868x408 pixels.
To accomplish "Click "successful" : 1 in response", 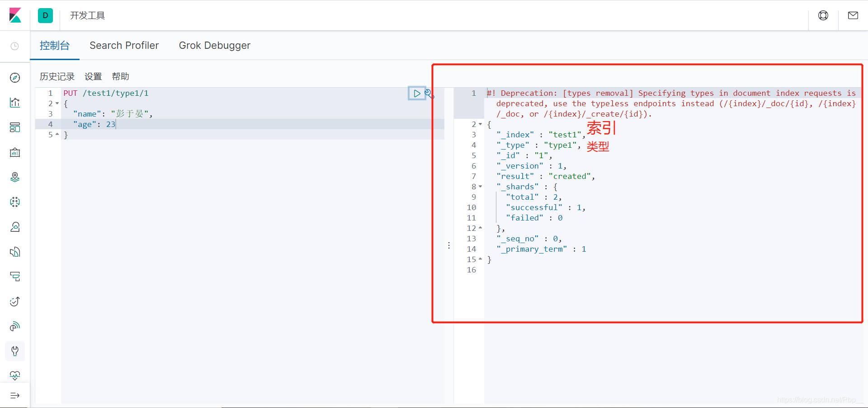I will (x=546, y=207).
